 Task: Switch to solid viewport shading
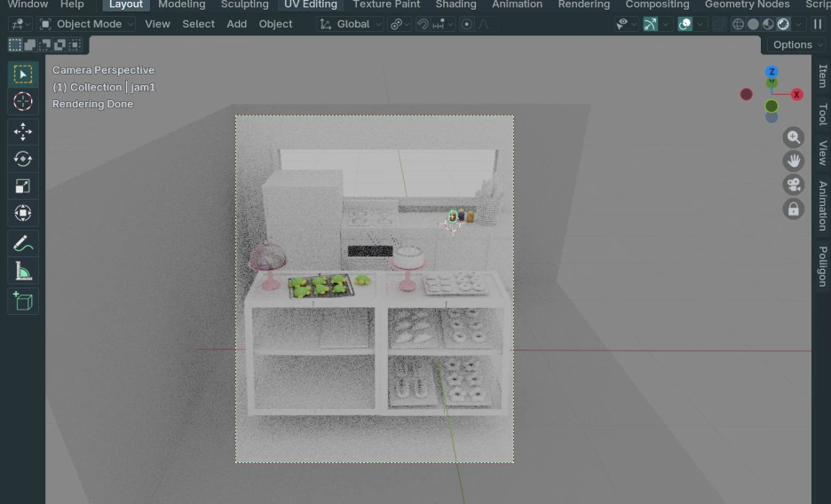tap(753, 24)
